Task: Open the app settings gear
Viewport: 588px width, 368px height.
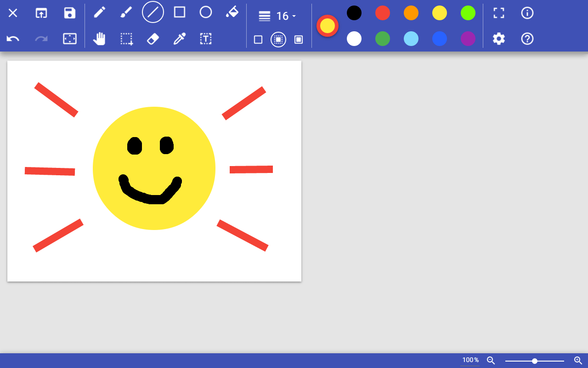Action: click(498, 39)
